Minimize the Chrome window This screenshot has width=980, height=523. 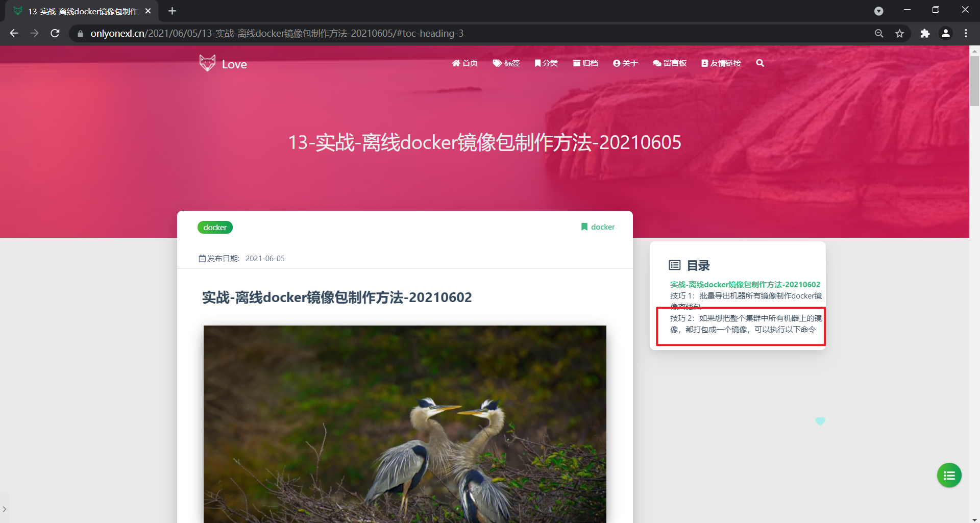(x=907, y=10)
